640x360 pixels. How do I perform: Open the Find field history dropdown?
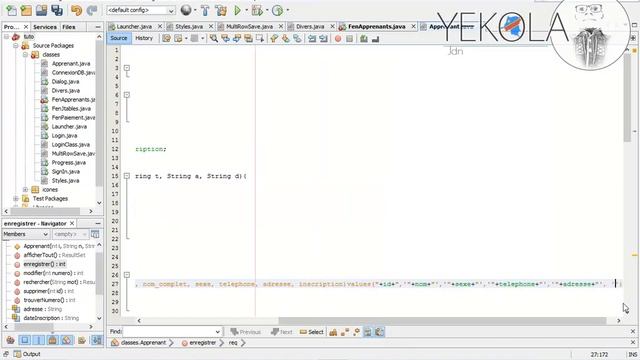[217, 331]
